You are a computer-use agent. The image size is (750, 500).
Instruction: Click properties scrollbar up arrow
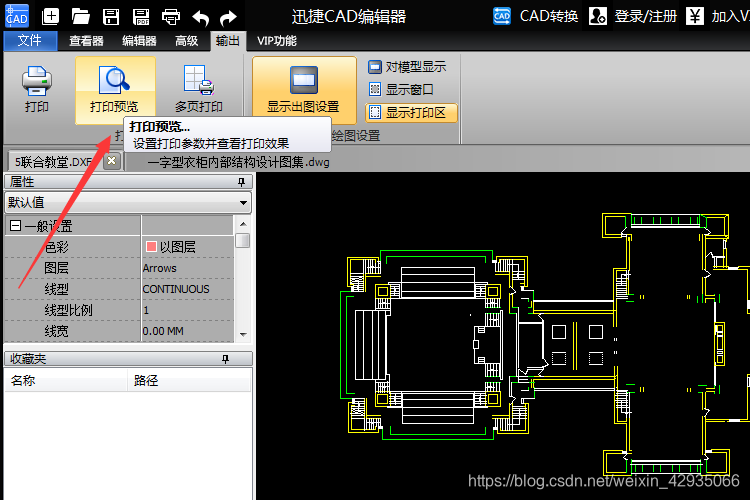click(243, 224)
